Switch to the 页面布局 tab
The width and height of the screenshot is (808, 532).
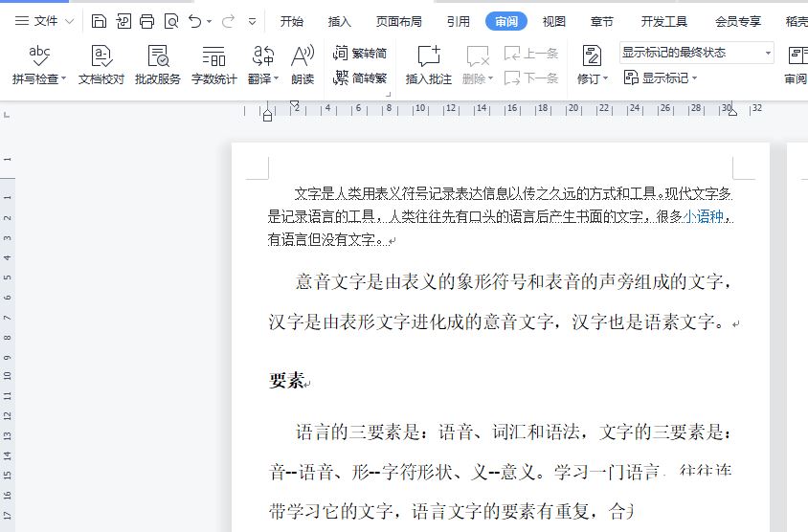click(x=399, y=21)
